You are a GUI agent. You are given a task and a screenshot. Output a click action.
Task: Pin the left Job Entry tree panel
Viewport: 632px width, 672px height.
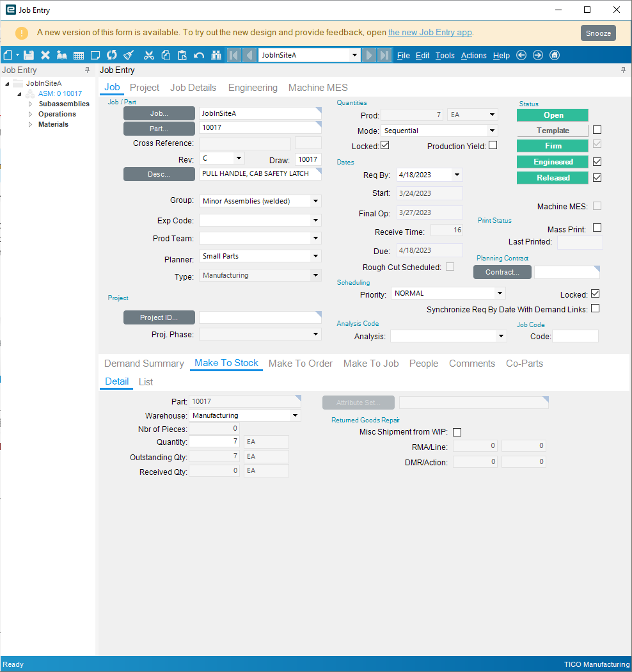click(88, 70)
